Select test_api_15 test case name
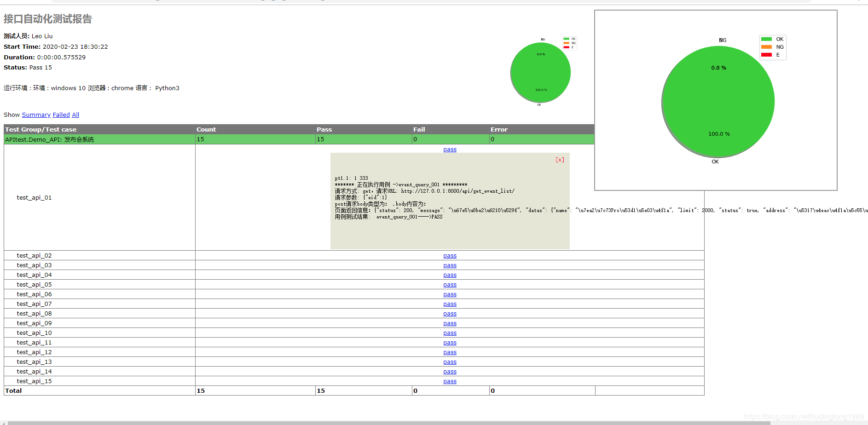This screenshot has width=868, height=425. tap(35, 381)
